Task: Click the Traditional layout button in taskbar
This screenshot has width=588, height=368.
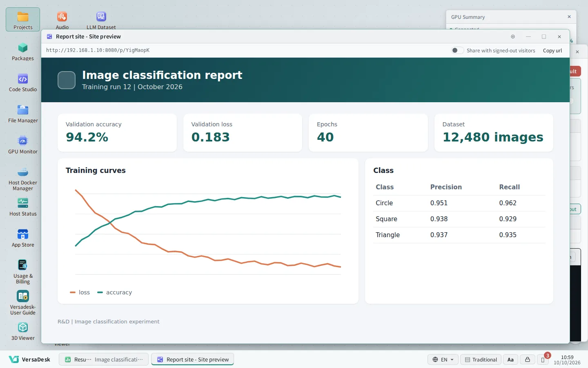Action: click(481, 359)
